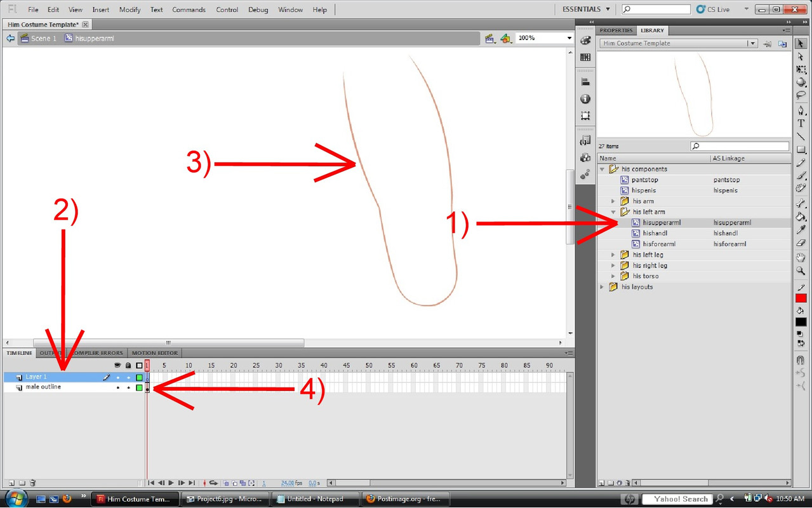Collapse the his left arm folder

(613, 212)
